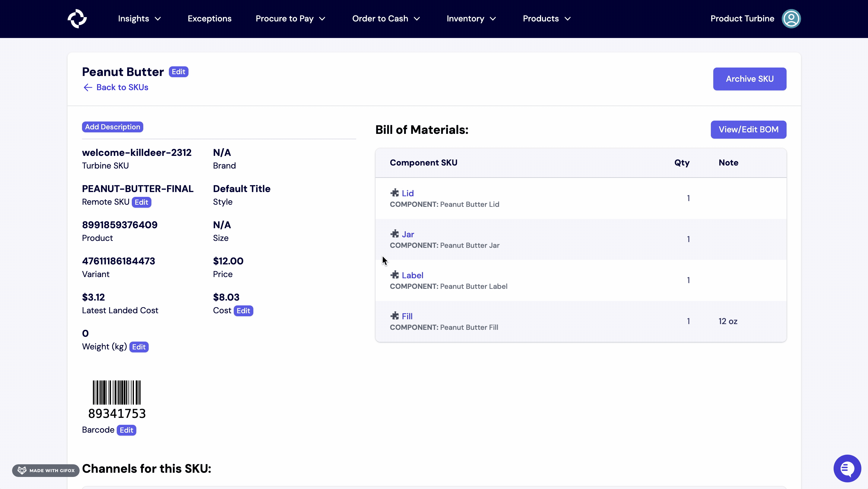
Task: Click the puzzle piece icon beside Jar
Action: [x=394, y=234]
